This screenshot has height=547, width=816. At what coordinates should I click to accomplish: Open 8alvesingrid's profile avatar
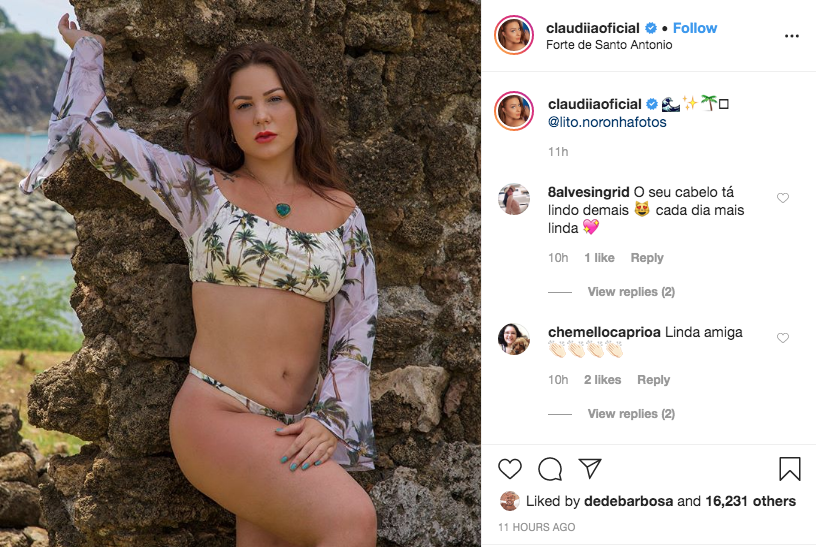(x=514, y=199)
